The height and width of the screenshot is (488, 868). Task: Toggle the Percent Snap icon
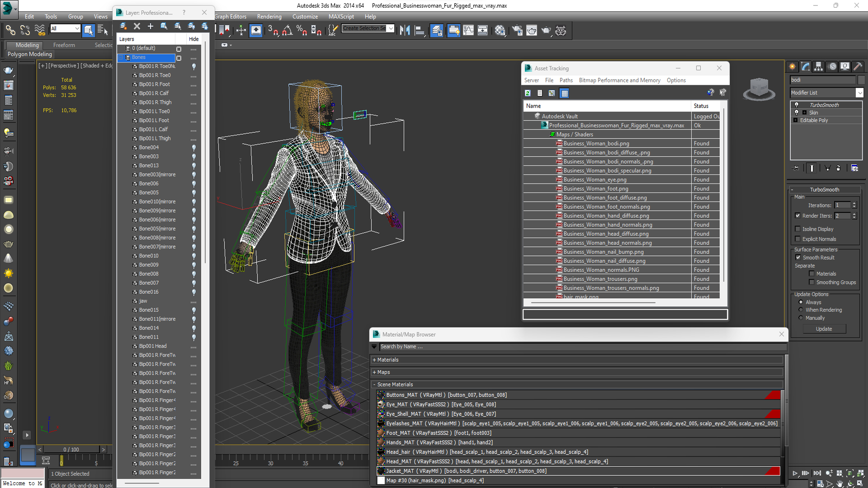pyautogui.click(x=302, y=30)
